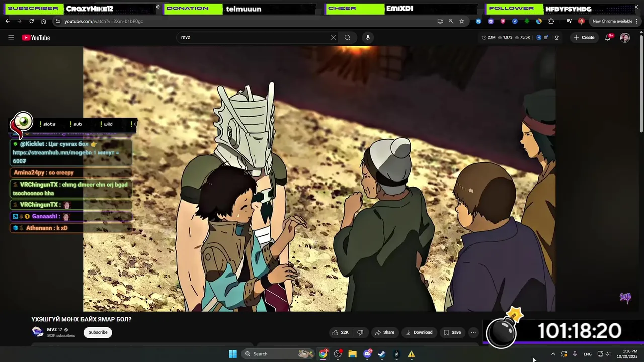Click the video title "ҮХЭШГҮЙ МӨНХ БАЙХ ЯМАР БОЛ?"
This screenshot has width=644, height=362.
tap(82, 319)
